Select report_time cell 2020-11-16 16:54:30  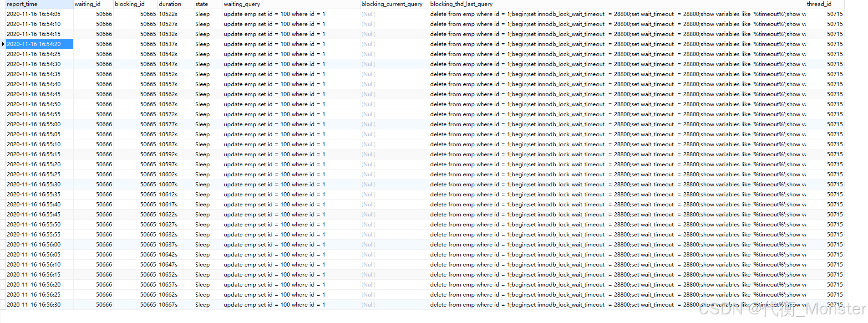tap(39, 64)
